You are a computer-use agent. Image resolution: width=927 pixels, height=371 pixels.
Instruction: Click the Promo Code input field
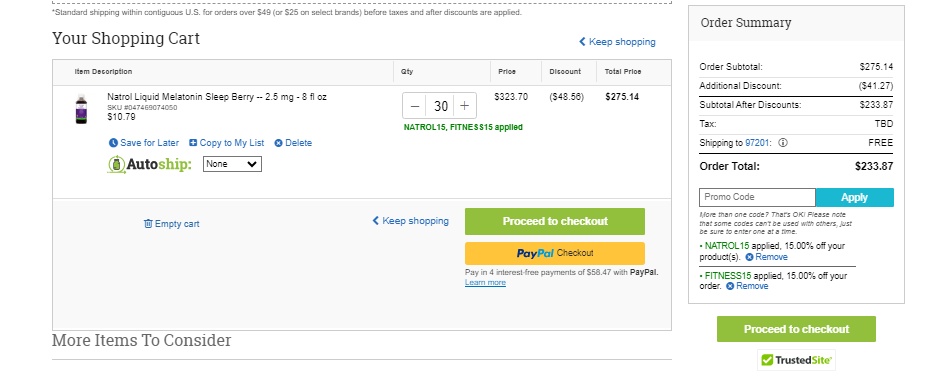point(757,197)
